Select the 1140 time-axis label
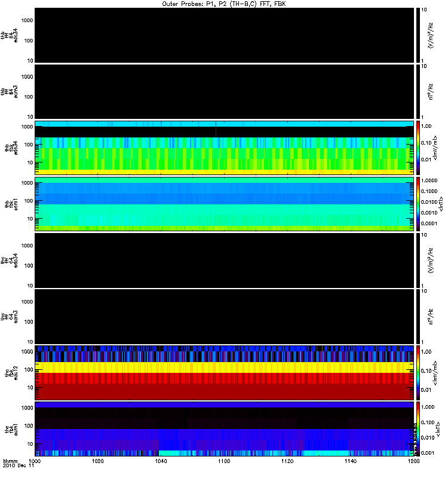 point(351,461)
